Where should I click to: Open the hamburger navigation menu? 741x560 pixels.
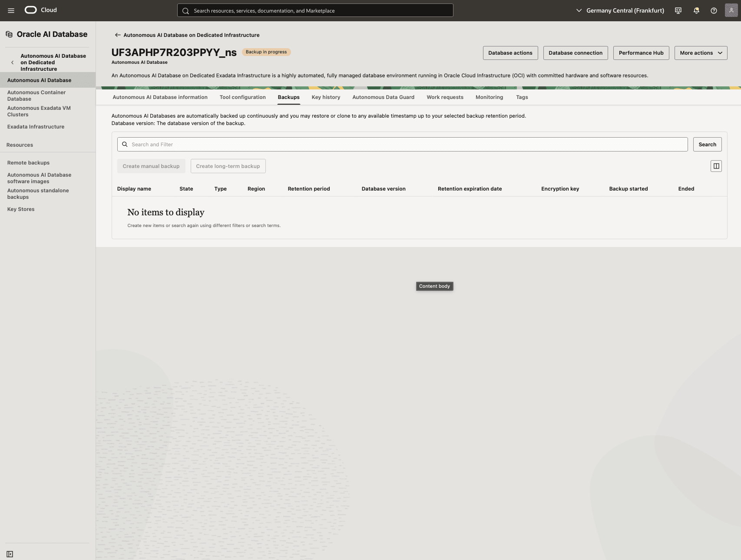coord(11,10)
